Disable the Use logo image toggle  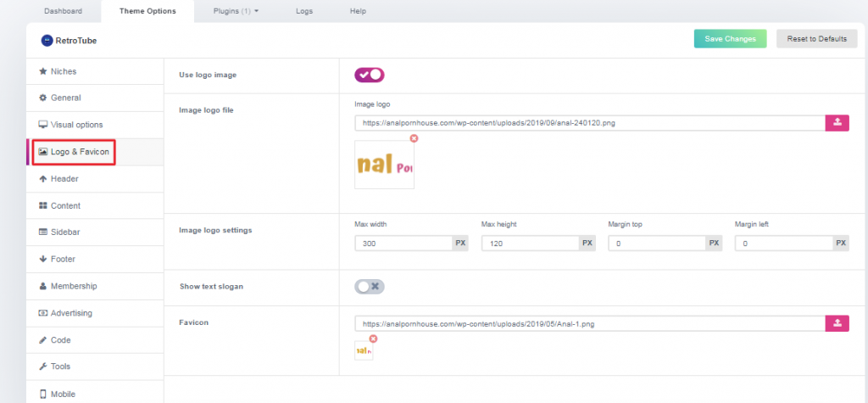[370, 75]
